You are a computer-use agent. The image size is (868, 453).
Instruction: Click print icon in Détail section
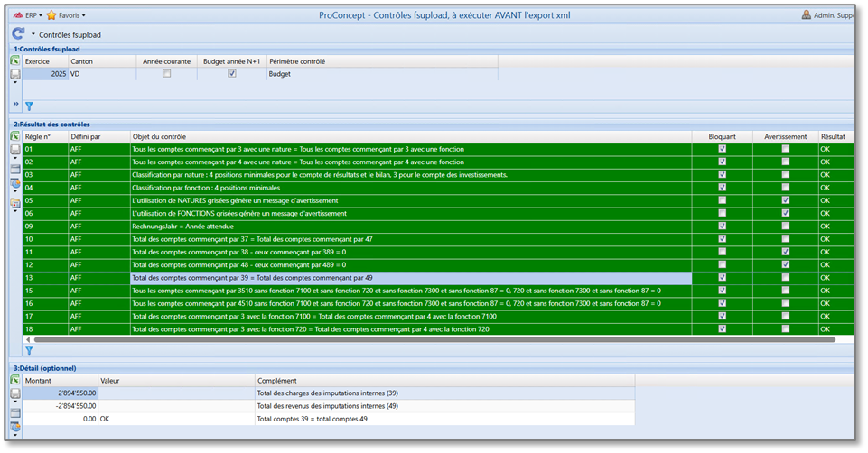(15, 394)
